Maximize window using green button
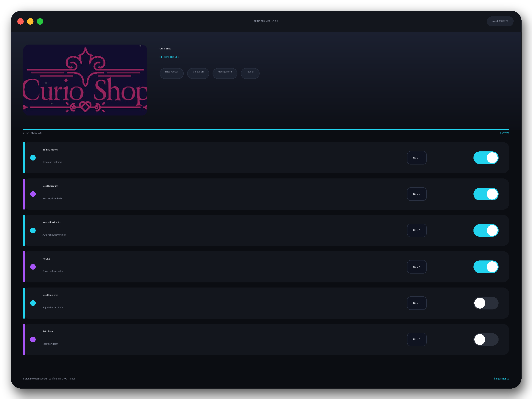Viewport: 532px width, 399px height. 40,22
